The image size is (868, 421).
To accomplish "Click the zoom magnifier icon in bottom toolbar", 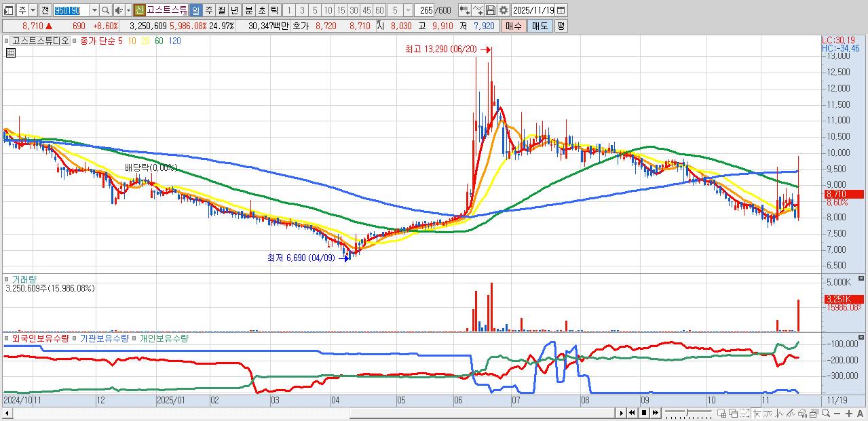I will [826, 414].
